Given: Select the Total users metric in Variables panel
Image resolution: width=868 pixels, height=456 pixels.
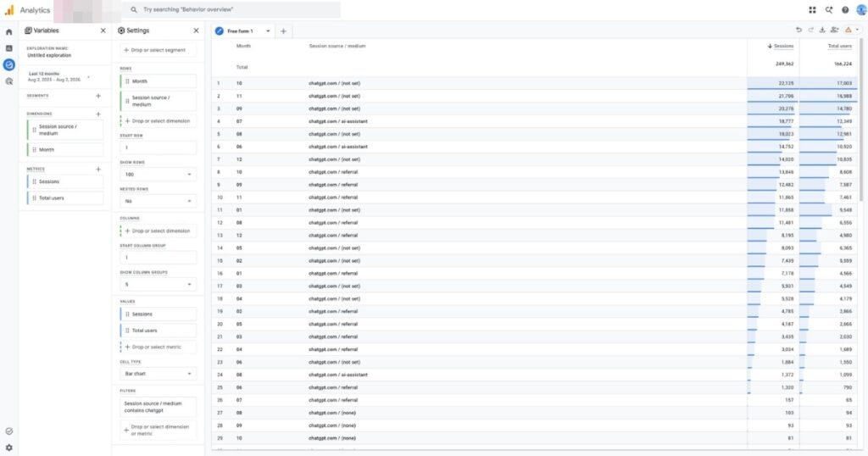Looking at the screenshot, I should pos(65,198).
